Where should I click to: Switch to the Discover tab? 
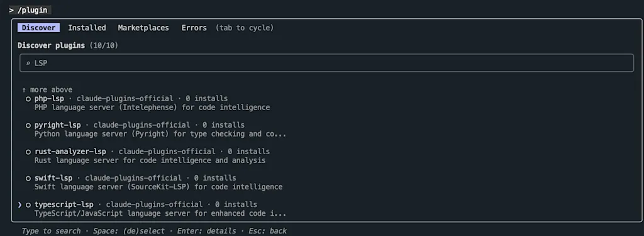click(x=38, y=28)
